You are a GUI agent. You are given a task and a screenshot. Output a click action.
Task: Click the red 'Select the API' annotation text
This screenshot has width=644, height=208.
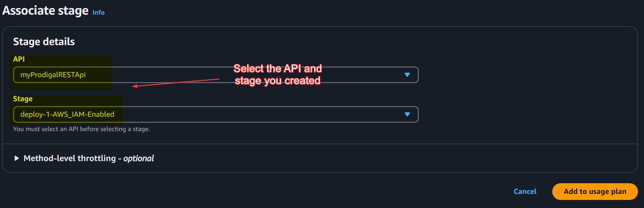[x=277, y=69]
